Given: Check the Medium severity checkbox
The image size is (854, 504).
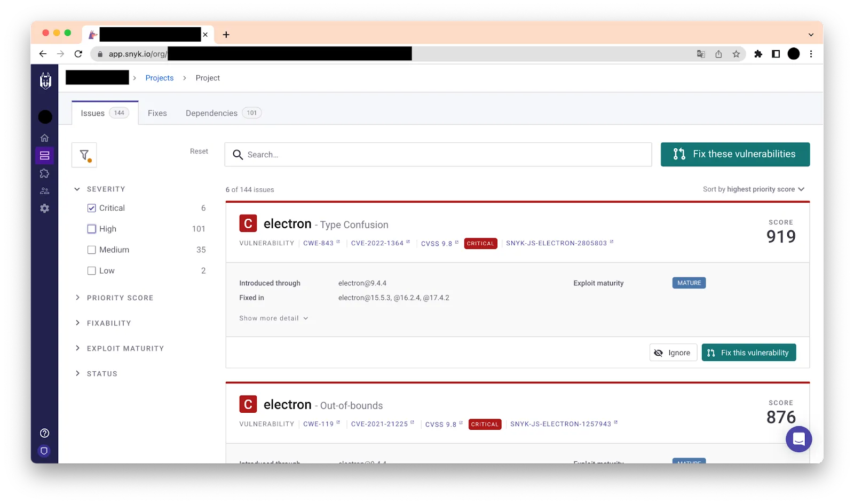Looking at the screenshot, I should [x=92, y=250].
